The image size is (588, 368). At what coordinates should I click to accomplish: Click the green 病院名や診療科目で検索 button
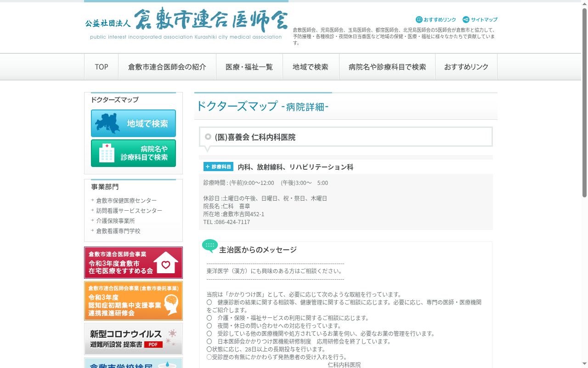[133, 153]
